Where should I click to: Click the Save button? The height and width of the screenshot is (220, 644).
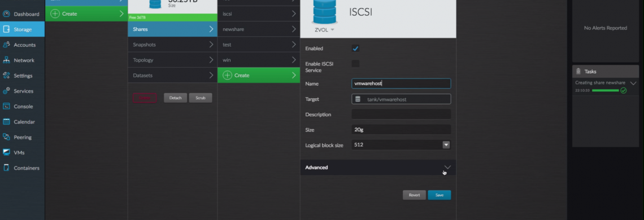(440, 195)
